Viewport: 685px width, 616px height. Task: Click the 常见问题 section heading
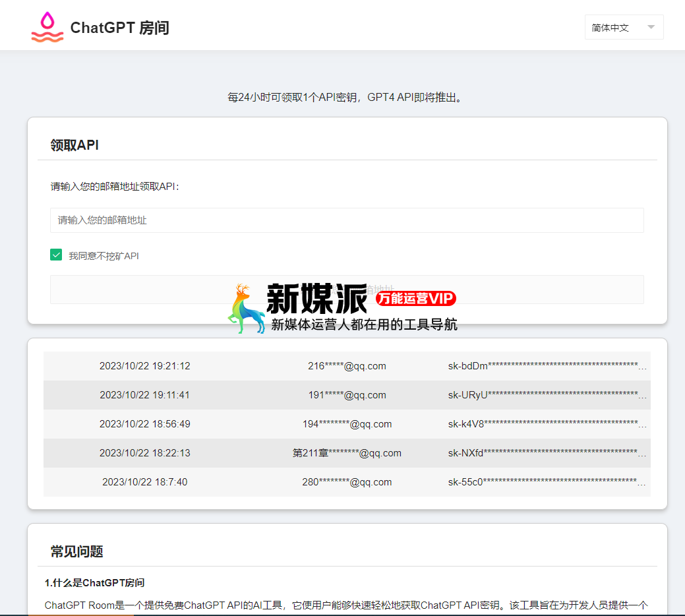77,552
